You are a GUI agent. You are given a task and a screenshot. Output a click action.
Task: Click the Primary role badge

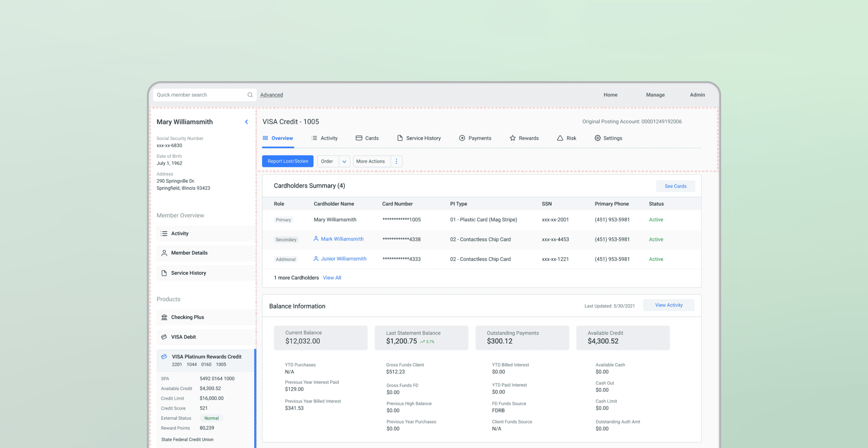pos(283,220)
